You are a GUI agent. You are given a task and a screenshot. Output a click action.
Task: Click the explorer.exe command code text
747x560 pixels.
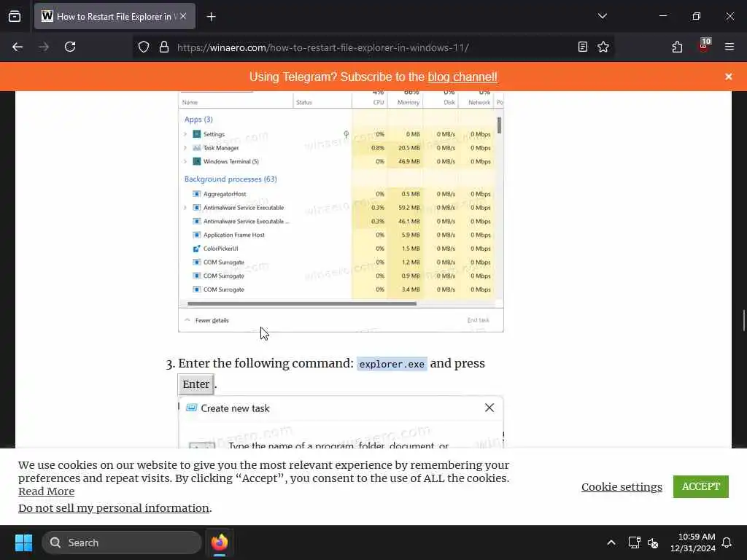392,364
